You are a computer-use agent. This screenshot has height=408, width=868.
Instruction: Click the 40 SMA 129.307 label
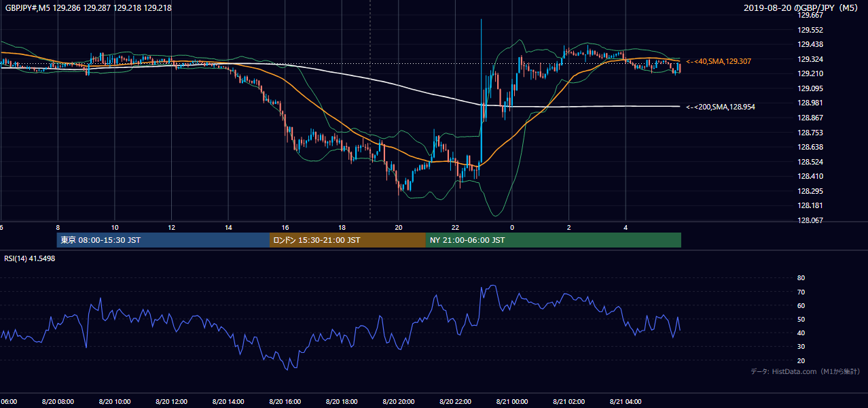[x=719, y=61]
